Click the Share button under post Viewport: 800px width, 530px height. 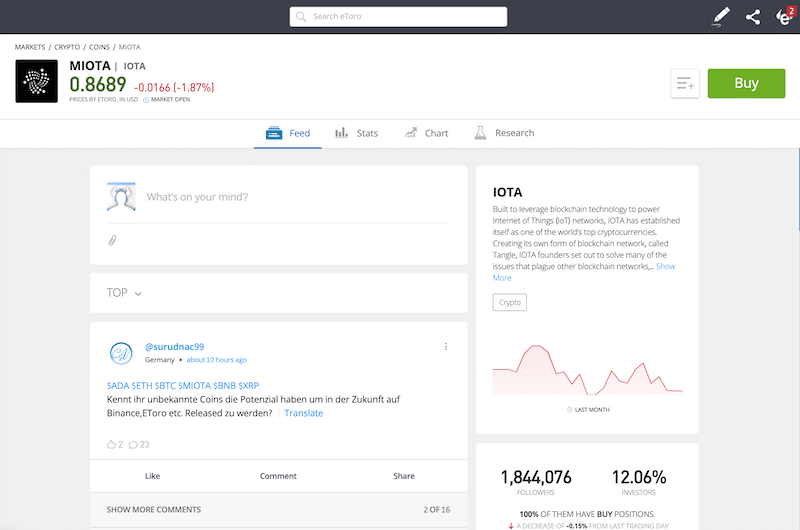pyautogui.click(x=404, y=476)
